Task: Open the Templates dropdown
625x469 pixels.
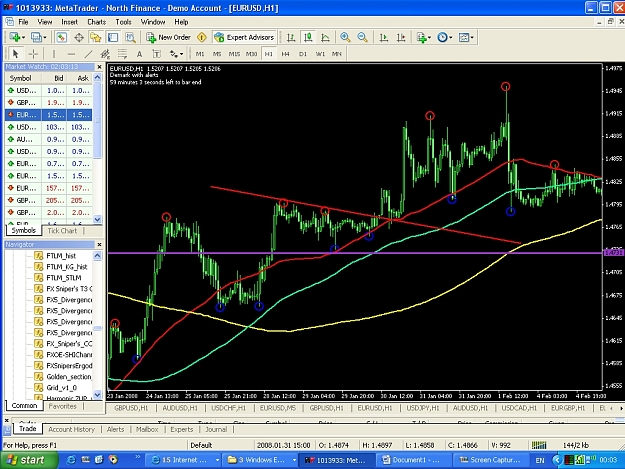Action: tap(472, 37)
